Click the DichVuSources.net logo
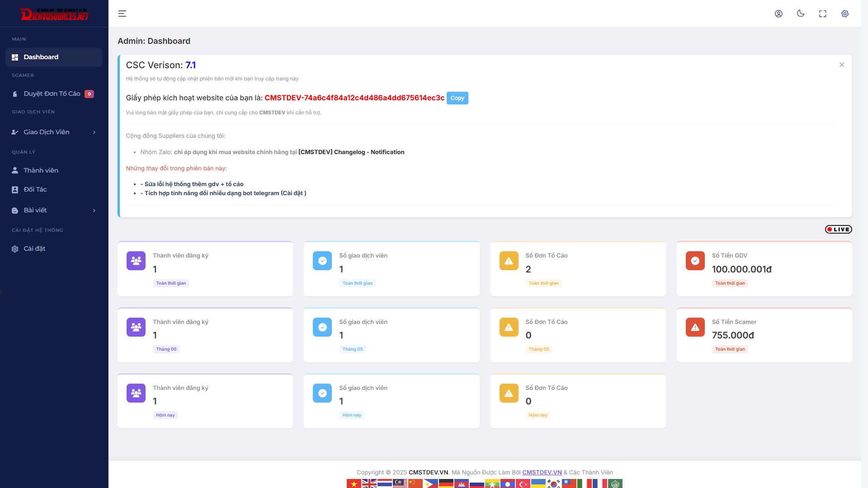This screenshot has width=868, height=488. tap(54, 14)
